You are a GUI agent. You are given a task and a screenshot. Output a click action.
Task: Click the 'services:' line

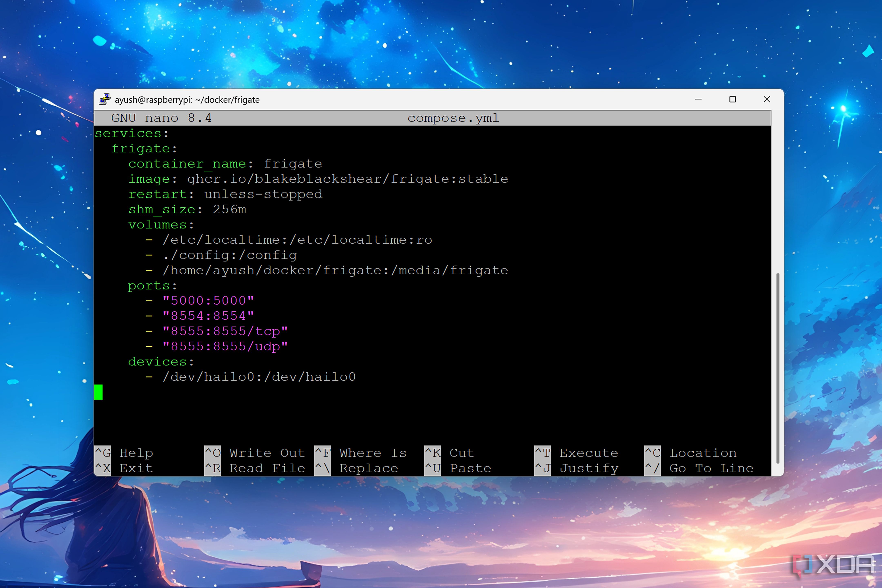point(132,134)
